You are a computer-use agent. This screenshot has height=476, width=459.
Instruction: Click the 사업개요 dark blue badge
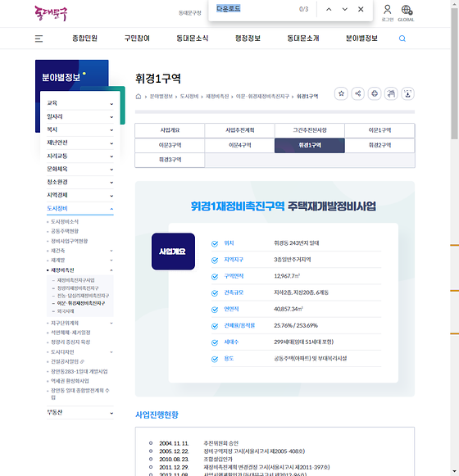173,252
